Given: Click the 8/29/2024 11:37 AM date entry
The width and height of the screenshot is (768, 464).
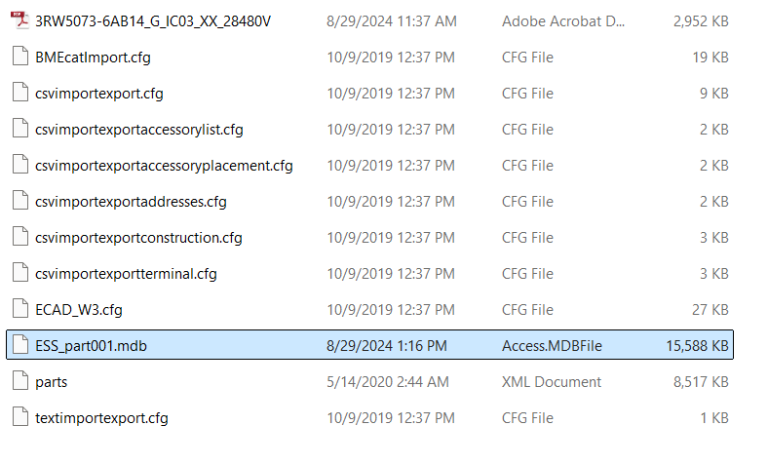Looking at the screenshot, I should pos(391,21).
